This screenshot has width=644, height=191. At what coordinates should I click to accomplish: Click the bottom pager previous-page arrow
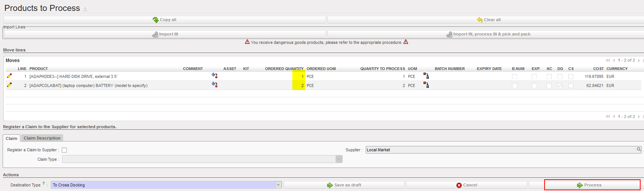click(614, 116)
